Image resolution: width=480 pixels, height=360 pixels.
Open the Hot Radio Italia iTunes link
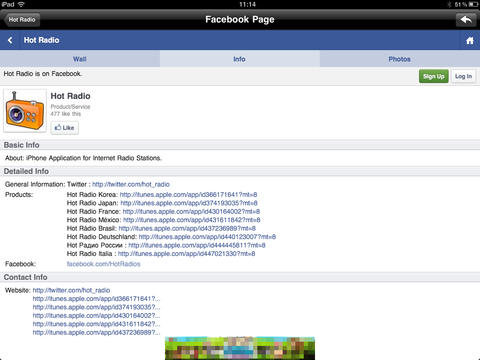tap(187, 254)
